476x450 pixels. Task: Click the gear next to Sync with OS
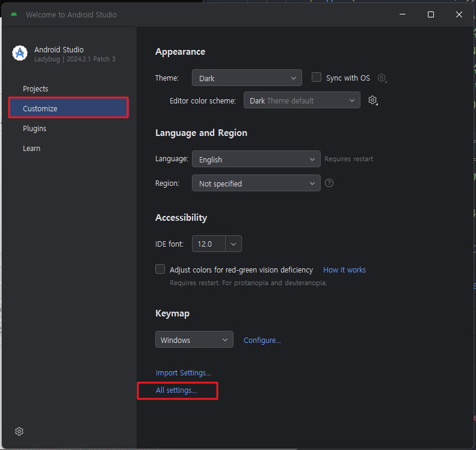pos(382,78)
